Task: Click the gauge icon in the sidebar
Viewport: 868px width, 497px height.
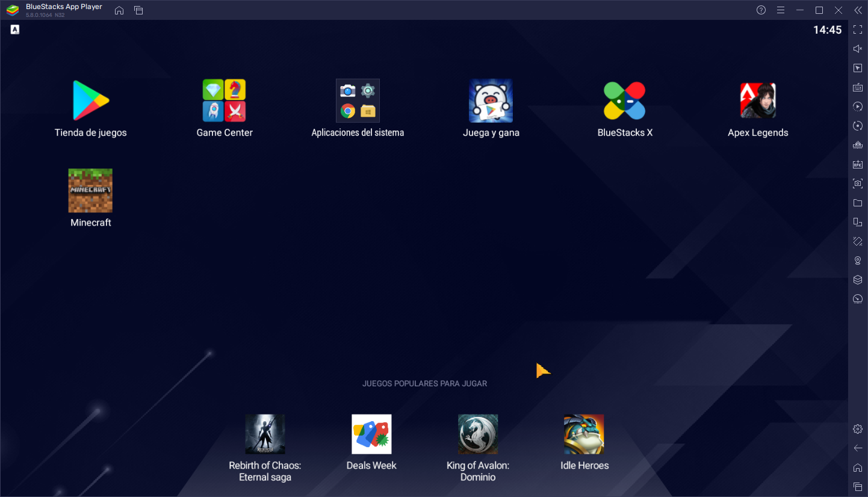Action: point(858,299)
